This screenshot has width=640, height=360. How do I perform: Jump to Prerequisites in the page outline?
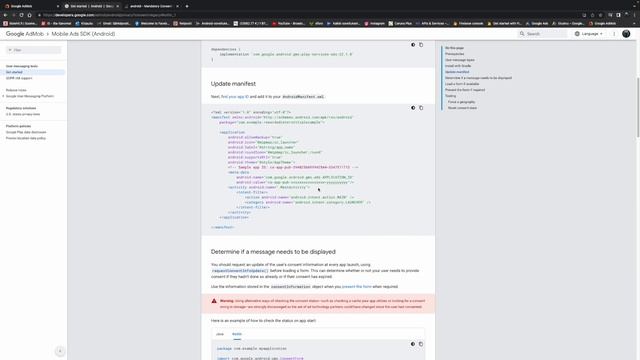click(x=454, y=54)
